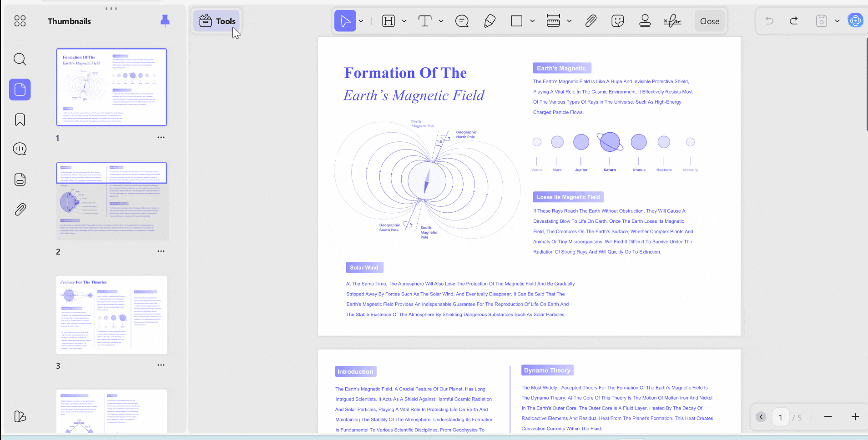Click the 'Formation Of The' document title
868x440 pixels.
[405, 73]
